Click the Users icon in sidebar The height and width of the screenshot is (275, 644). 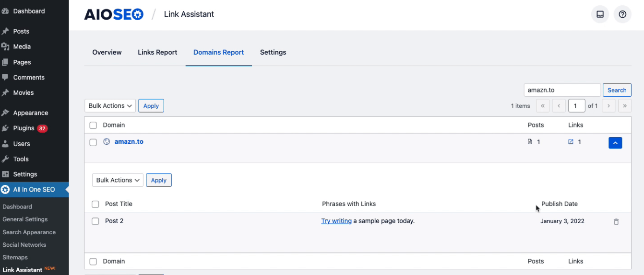click(x=5, y=143)
